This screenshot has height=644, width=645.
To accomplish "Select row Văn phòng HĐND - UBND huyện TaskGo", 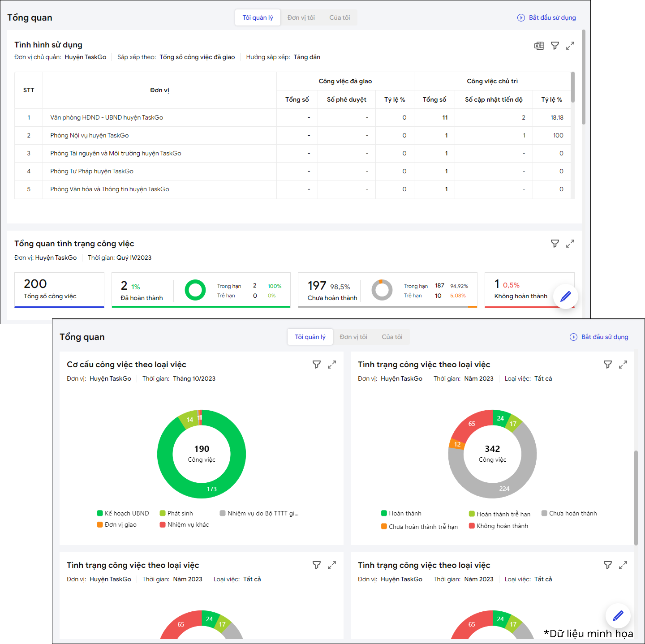I will pyautogui.click(x=293, y=117).
